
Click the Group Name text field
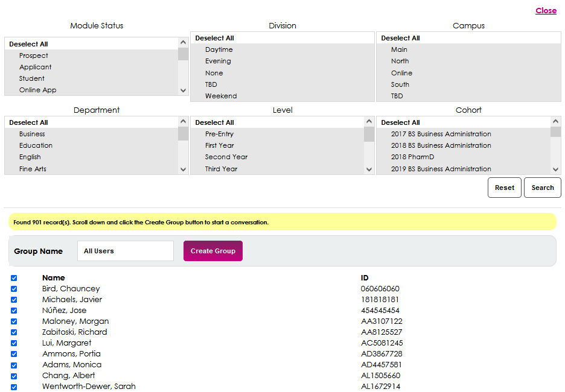(x=126, y=251)
